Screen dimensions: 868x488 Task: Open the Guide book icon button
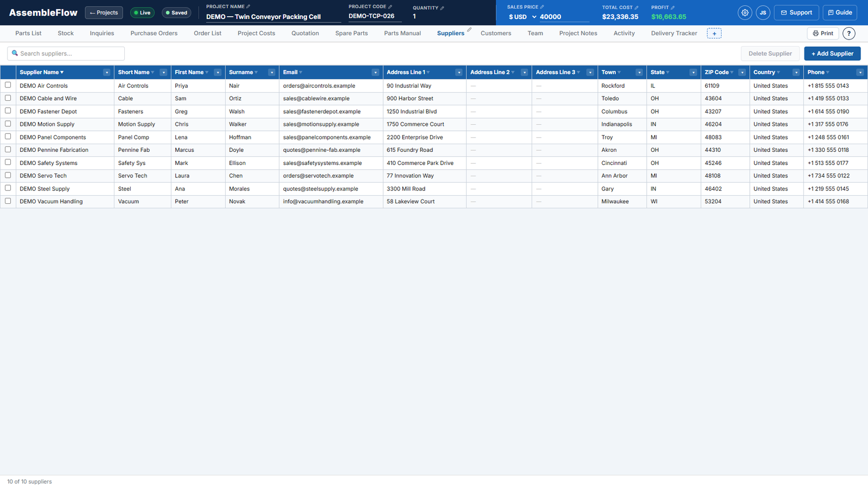tap(840, 12)
